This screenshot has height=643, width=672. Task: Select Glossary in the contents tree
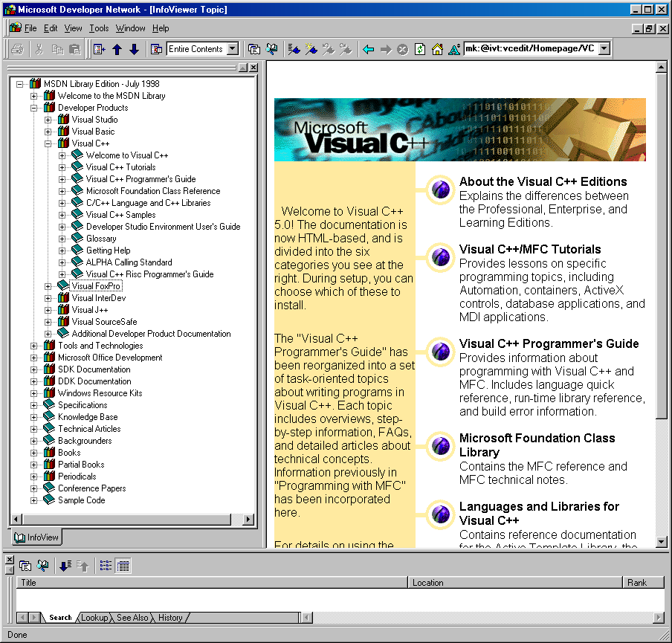pos(101,239)
